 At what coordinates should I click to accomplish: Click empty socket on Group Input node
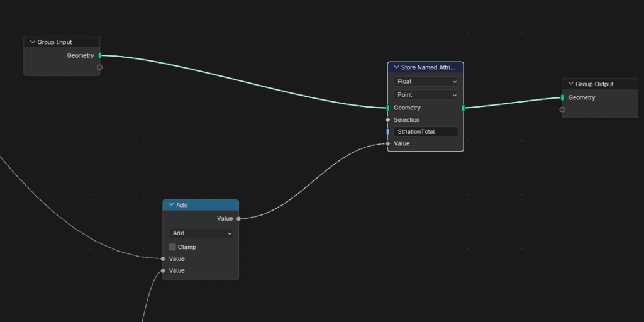[100, 67]
